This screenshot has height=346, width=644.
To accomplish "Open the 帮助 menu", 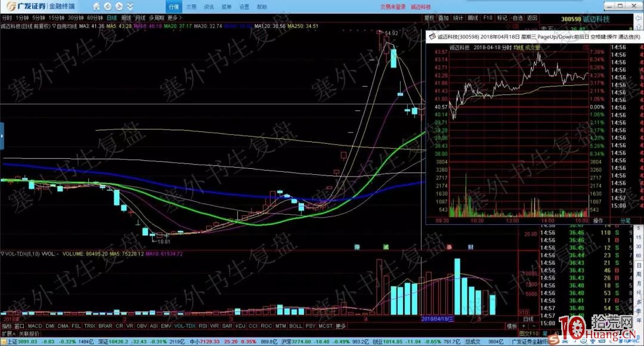I will click(262, 7).
